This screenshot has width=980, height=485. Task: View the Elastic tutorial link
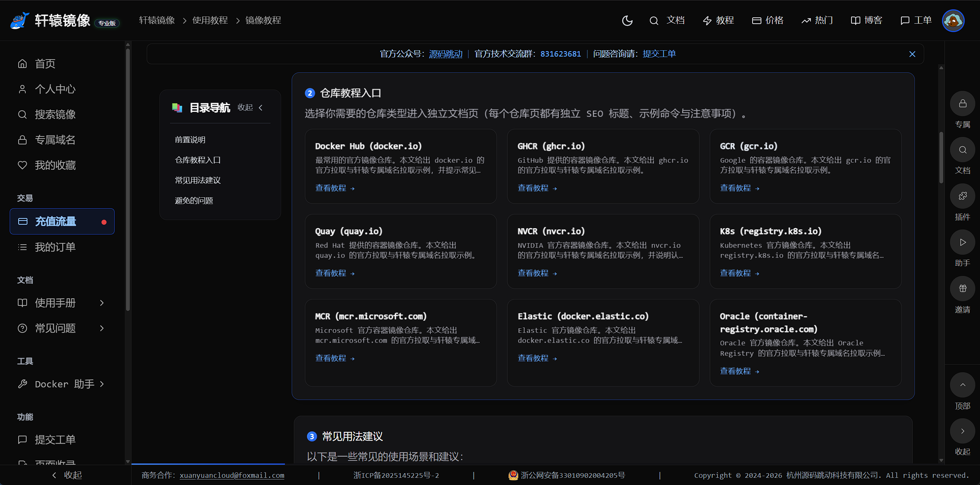537,358
